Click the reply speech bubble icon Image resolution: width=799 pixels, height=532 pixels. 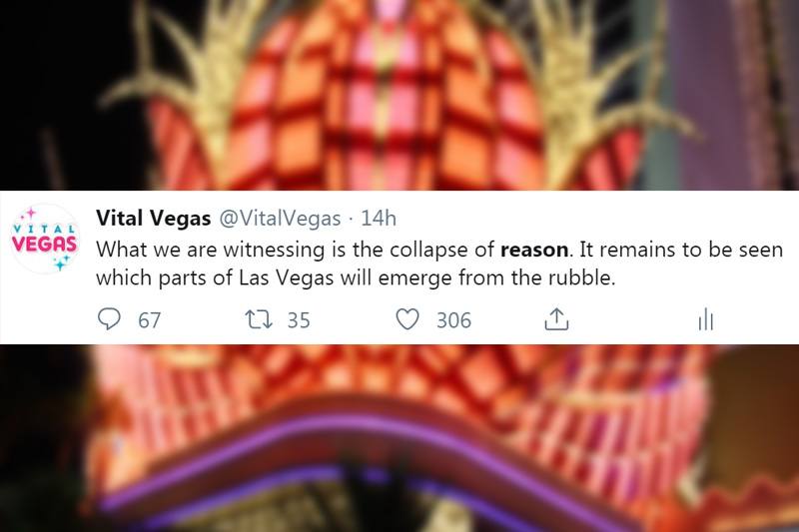(x=109, y=319)
